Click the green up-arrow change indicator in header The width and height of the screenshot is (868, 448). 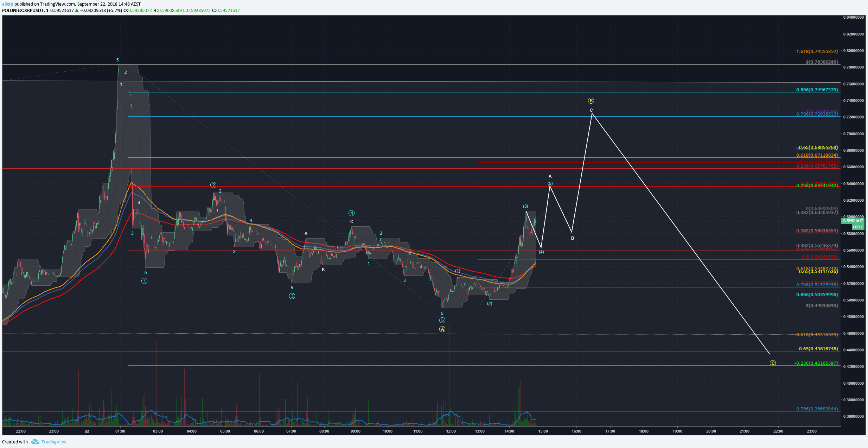click(77, 11)
